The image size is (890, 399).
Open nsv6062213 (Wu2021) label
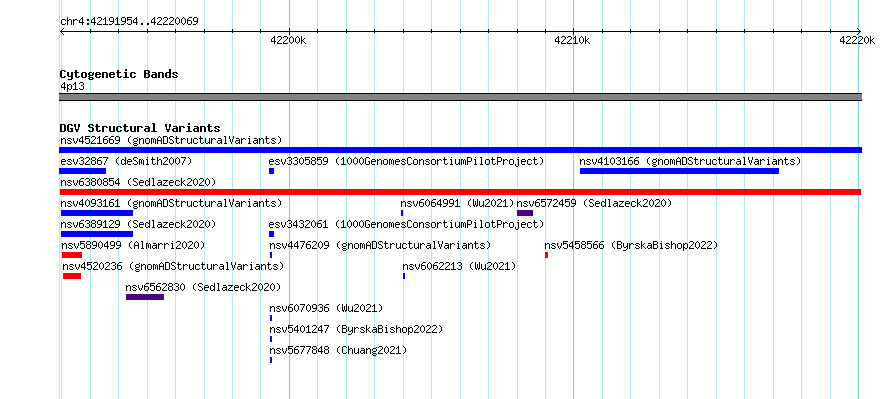coord(459,266)
